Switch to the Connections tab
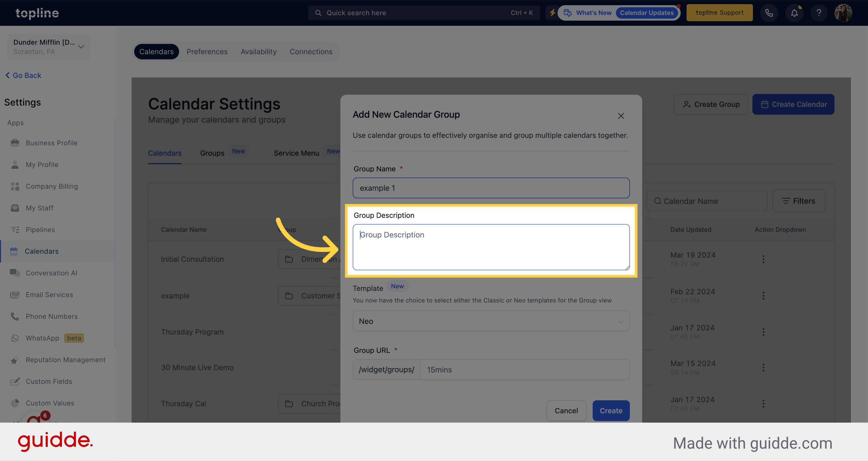This screenshot has width=868, height=461. click(x=311, y=52)
